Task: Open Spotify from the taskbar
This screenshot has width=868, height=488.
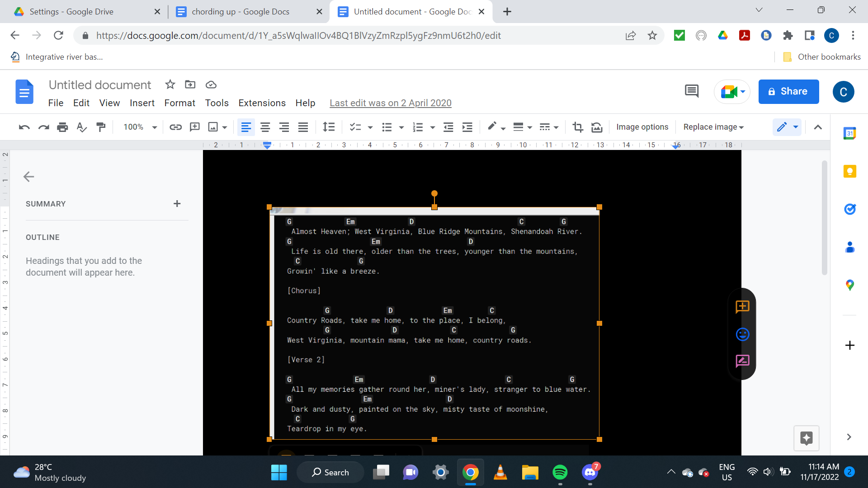Action: (560, 473)
